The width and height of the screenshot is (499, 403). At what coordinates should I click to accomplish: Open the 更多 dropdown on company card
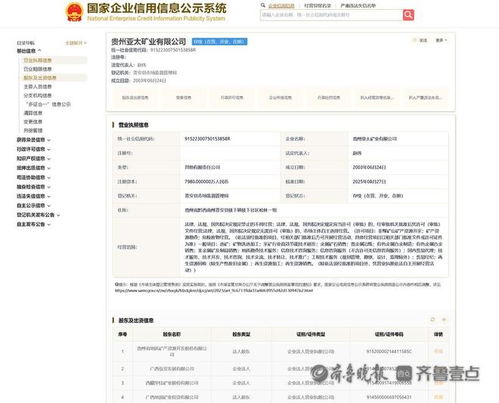[441, 40]
